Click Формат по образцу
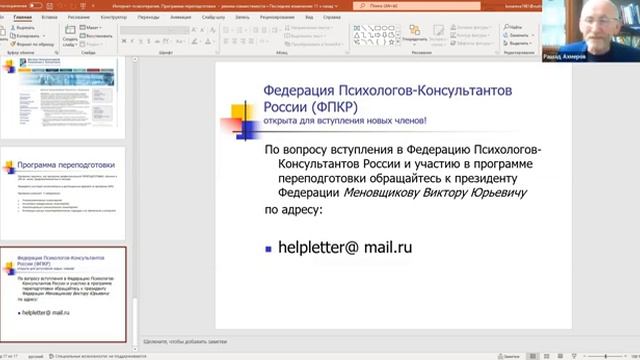 (x=32, y=44)
